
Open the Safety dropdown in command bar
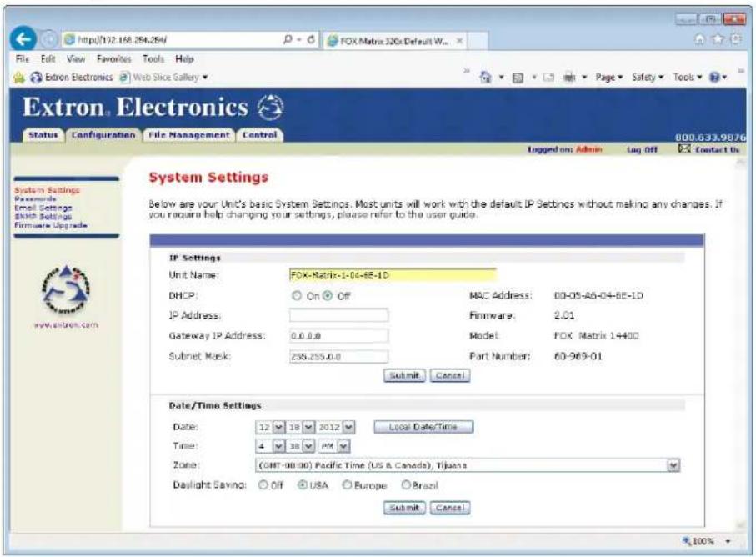[648, 78]
